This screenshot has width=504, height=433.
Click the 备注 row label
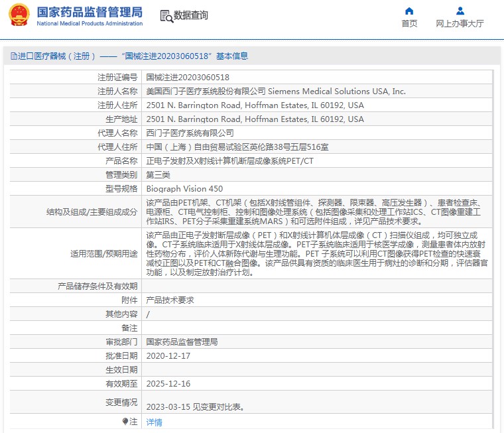click(129, 328)
